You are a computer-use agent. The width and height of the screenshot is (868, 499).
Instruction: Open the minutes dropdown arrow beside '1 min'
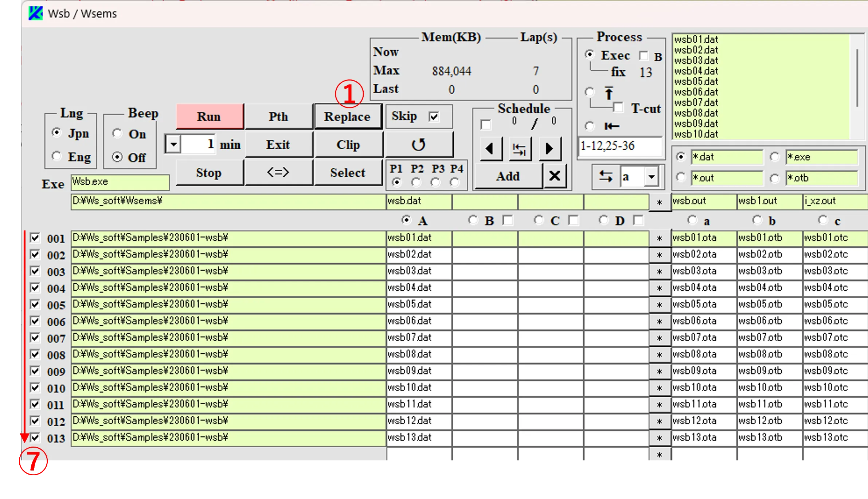pos(173,145)
